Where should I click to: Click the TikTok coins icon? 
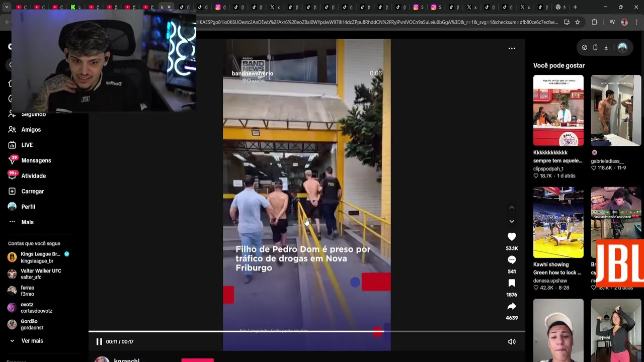[585, 47]
